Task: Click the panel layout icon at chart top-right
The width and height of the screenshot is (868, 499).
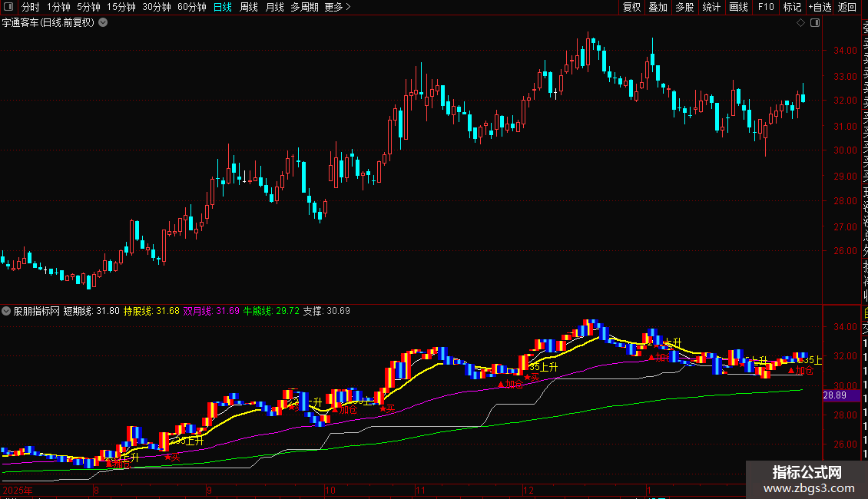Action: click(814, 23)
